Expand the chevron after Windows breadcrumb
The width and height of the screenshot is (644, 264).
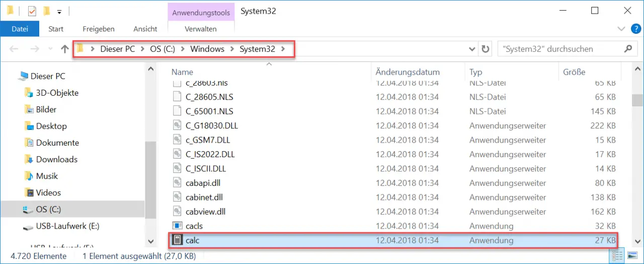[x=232, y=49]
